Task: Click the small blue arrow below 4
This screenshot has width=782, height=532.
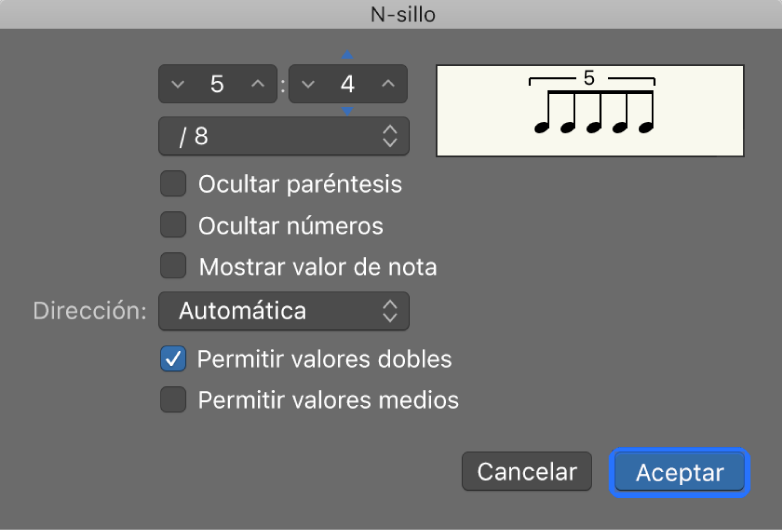Action: coord(348,111)
